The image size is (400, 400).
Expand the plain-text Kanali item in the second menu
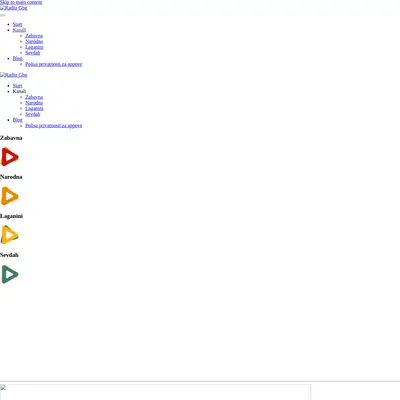click(19, 91)
